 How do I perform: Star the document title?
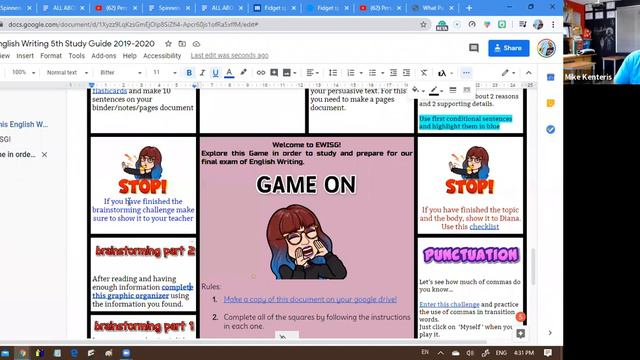tap(168, 43)
